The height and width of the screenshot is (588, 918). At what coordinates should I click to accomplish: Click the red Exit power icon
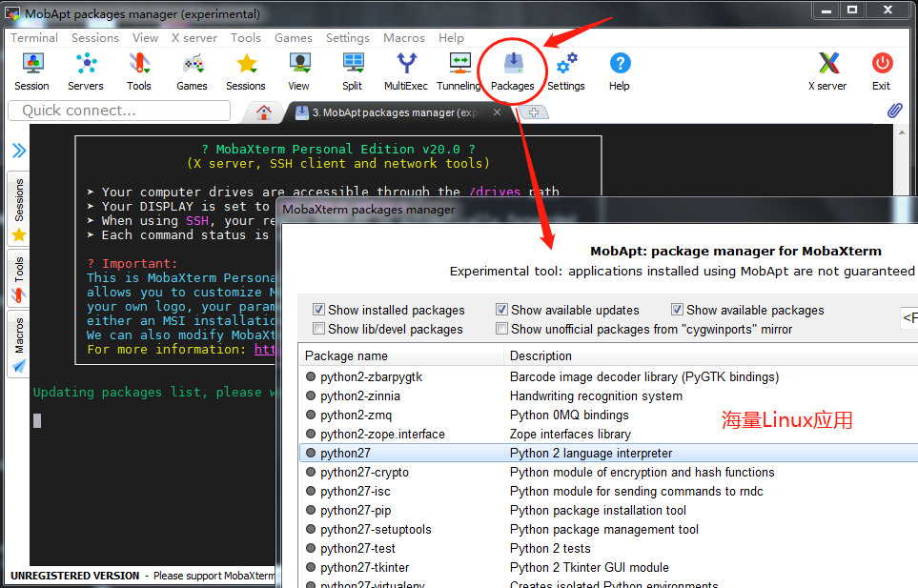882,71
